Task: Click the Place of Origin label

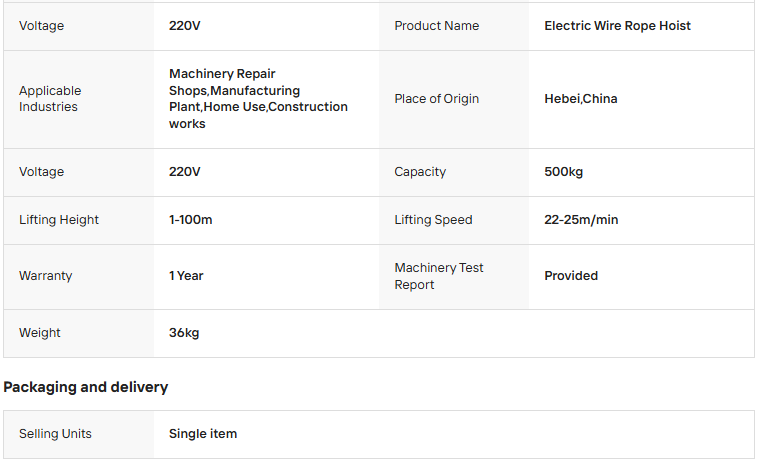Action: point(437,99)
